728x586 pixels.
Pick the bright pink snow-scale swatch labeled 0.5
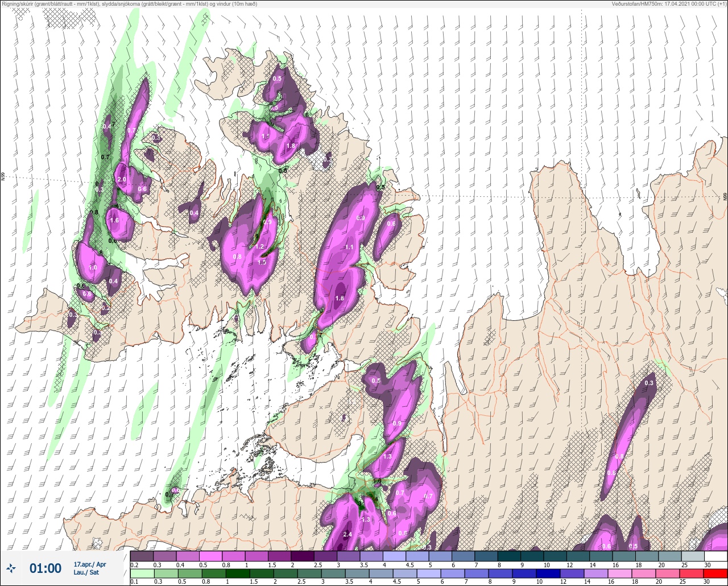click(x=211, y=555)
